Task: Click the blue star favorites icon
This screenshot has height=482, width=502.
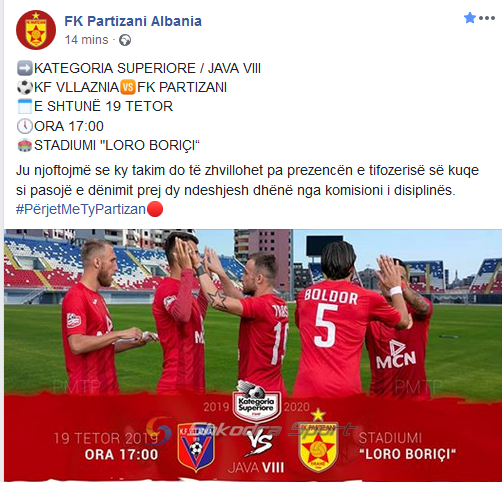Action: [x=470, y=18]
